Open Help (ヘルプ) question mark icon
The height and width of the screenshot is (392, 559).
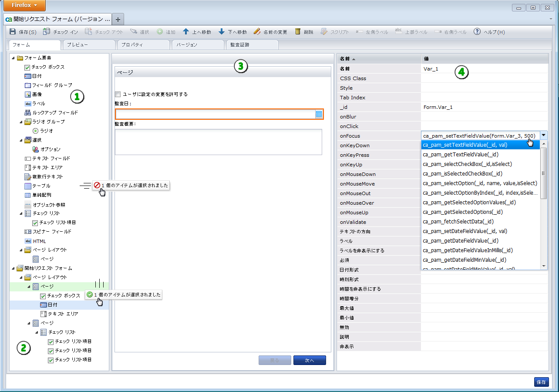pyautogui.click(x=477, y=32)
